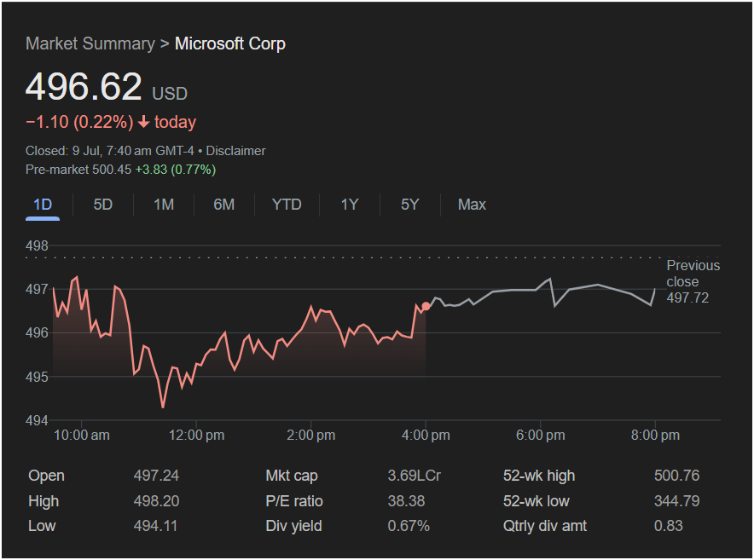
Task: Click the 494 y-axis label
Action: [37, 420]
